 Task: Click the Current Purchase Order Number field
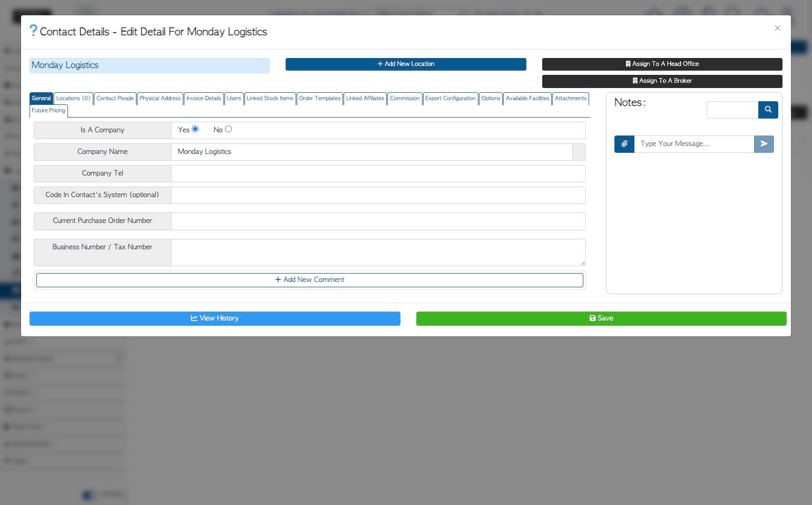coord(378,221)
